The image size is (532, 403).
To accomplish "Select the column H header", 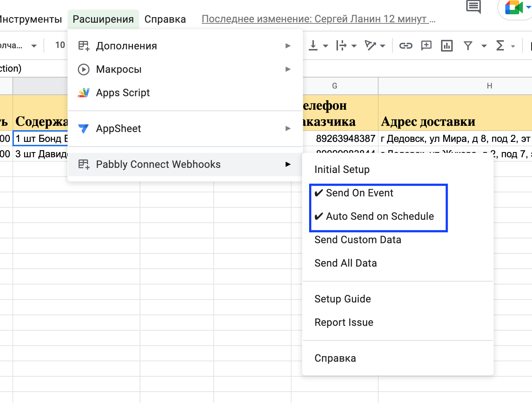I will (489, 86).
